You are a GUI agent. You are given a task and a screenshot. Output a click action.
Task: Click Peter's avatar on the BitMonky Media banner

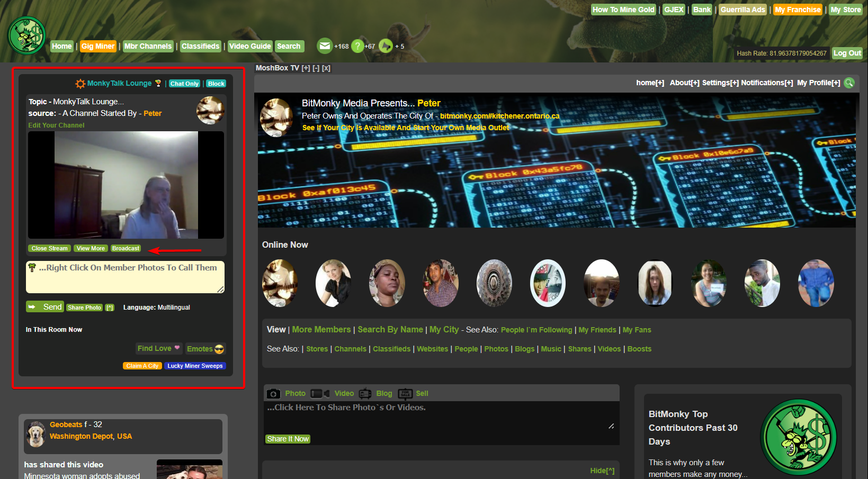pos(276,118)
